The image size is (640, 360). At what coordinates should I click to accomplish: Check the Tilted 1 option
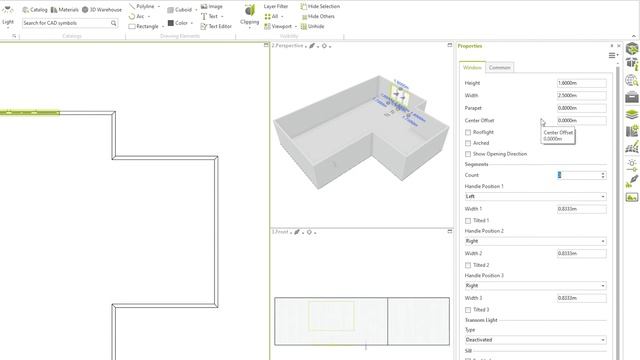click(468, 220)
